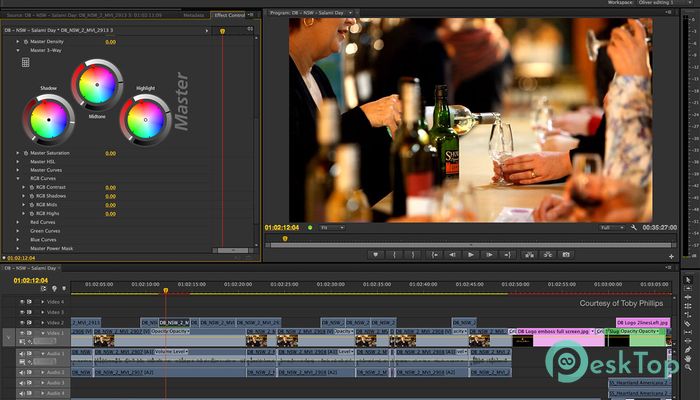Mute Audio 1 track speaker
The width and height of the screenshot is (700, 400).
(x=21, y=354)
